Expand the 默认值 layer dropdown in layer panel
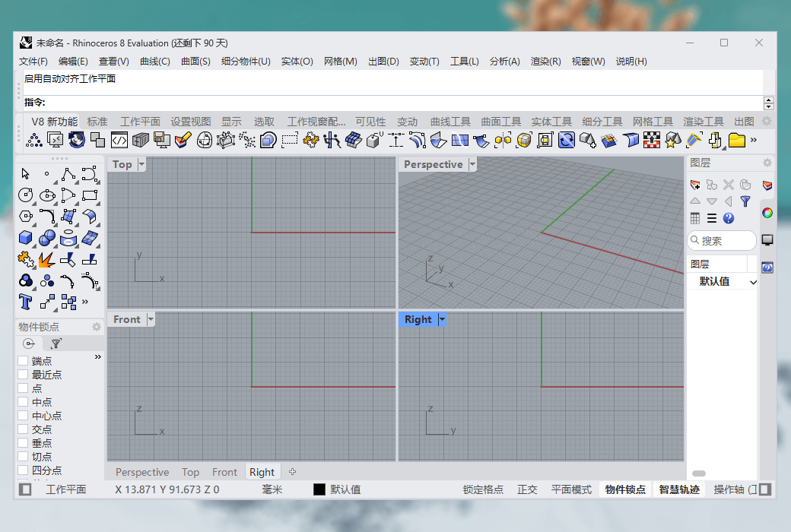The width and height of the screenshot is (791, 532). [x=753, y=282]
